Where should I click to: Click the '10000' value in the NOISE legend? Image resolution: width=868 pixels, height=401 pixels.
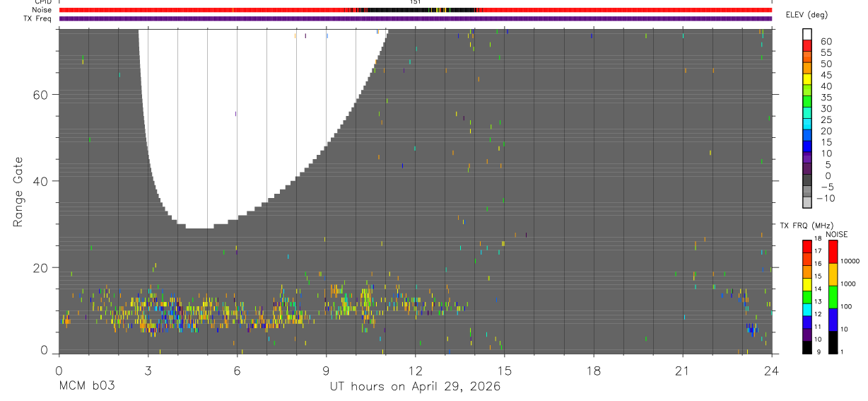tap(849, 261)
